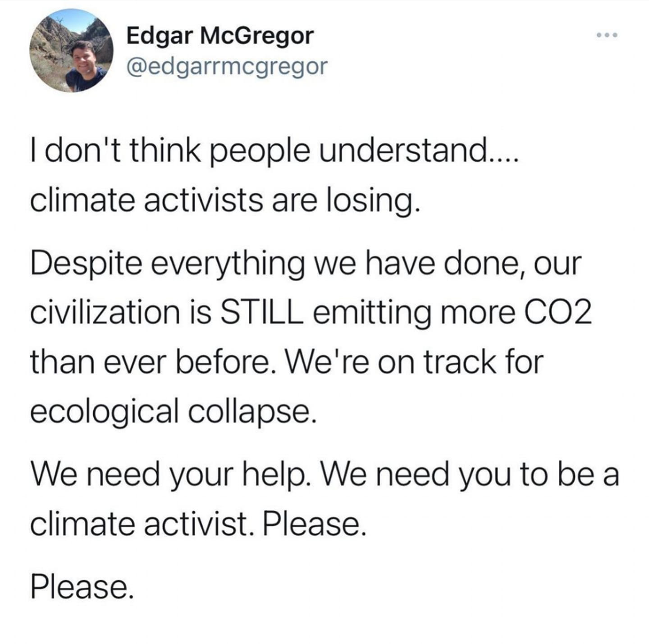Select the word 'understand....' in the first line
Screen dimensions: 649x644
coord(420,151)
